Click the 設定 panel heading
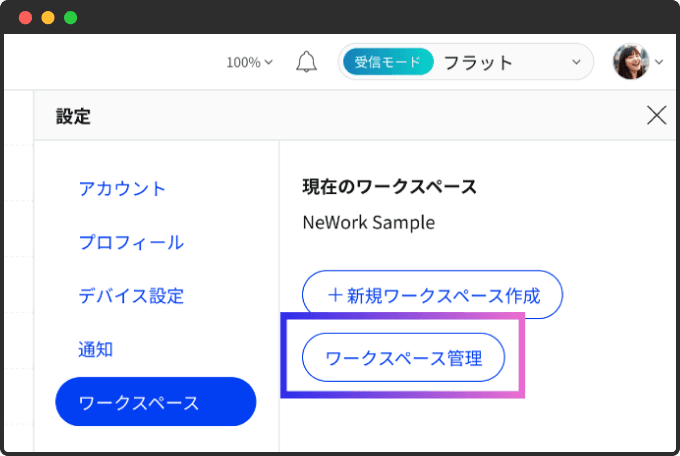The image size is (680, 456). [x=73, y=116]
